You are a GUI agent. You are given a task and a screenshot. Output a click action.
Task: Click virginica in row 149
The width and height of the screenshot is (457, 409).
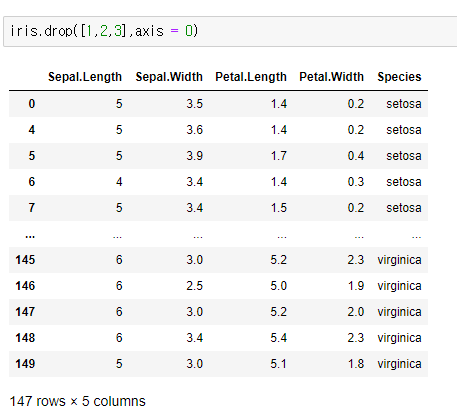pyautogui.click(x=399, y=364)
